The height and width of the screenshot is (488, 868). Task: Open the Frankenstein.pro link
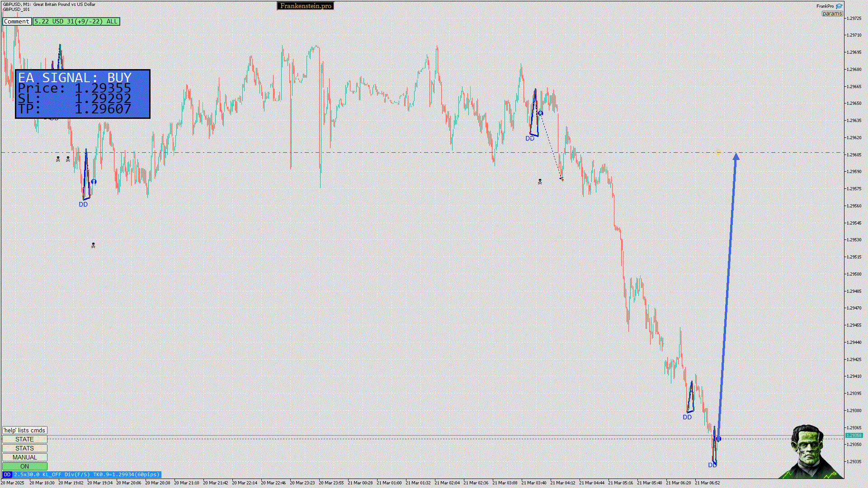coord(305,6)
